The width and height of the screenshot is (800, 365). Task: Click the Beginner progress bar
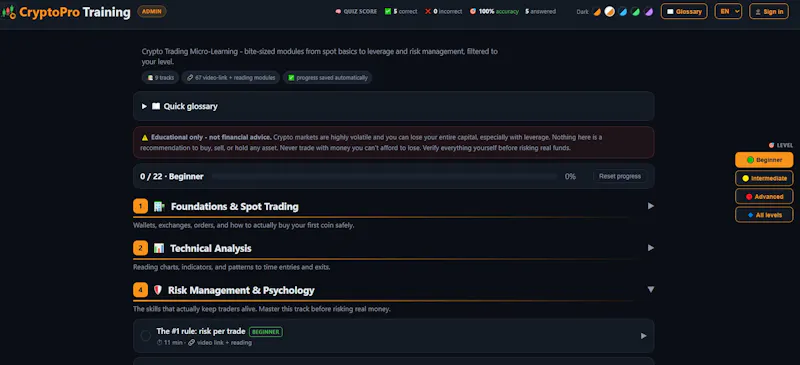click(384, 176)
